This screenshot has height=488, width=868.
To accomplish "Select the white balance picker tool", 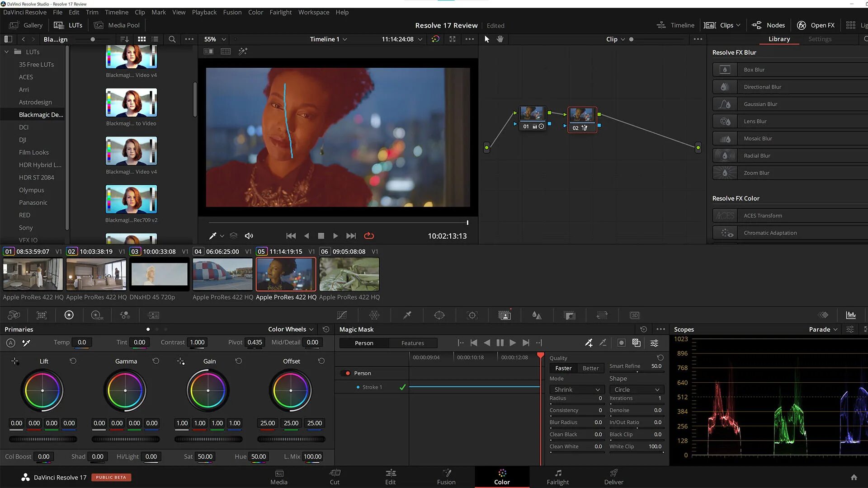I will click(x=27, y=343).
